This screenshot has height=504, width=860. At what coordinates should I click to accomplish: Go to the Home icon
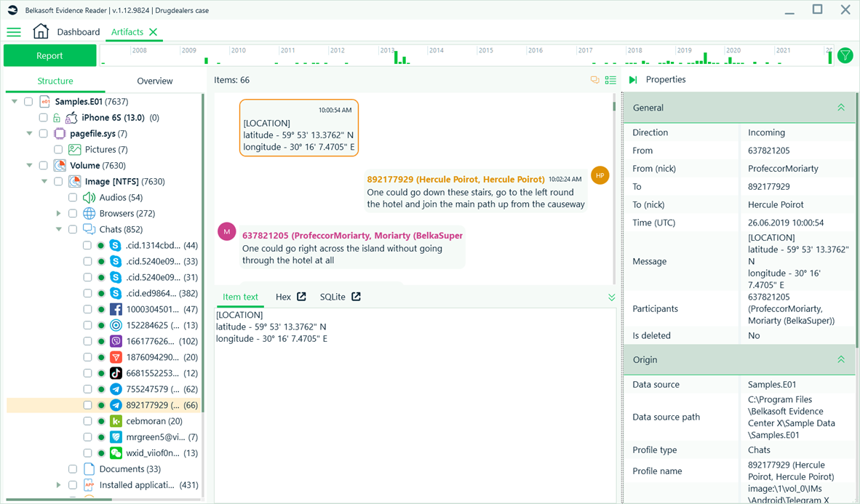tap(41, 31)
